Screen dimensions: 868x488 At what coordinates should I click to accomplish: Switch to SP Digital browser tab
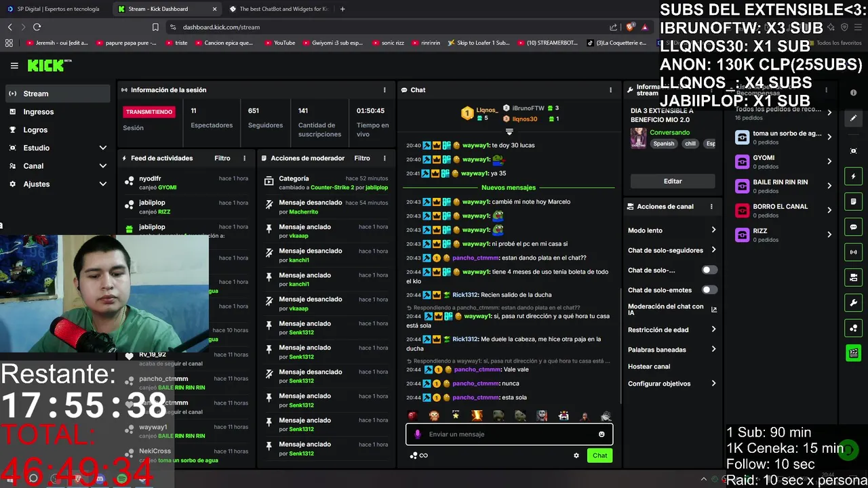click(54, 9)
